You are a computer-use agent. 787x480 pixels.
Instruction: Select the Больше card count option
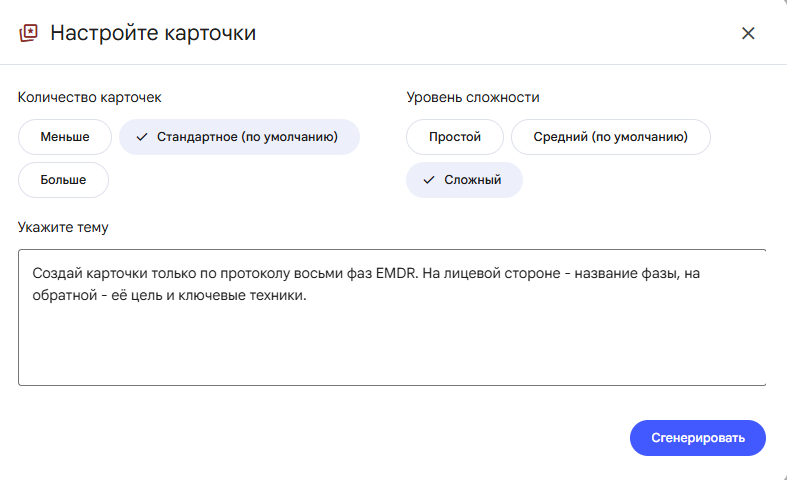63,180
